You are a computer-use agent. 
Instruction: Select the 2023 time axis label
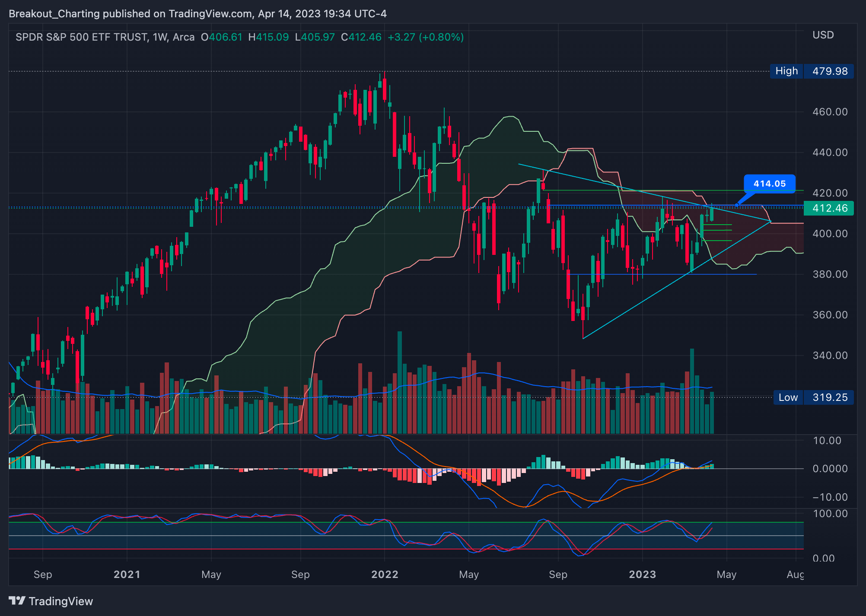coord(642,575)
